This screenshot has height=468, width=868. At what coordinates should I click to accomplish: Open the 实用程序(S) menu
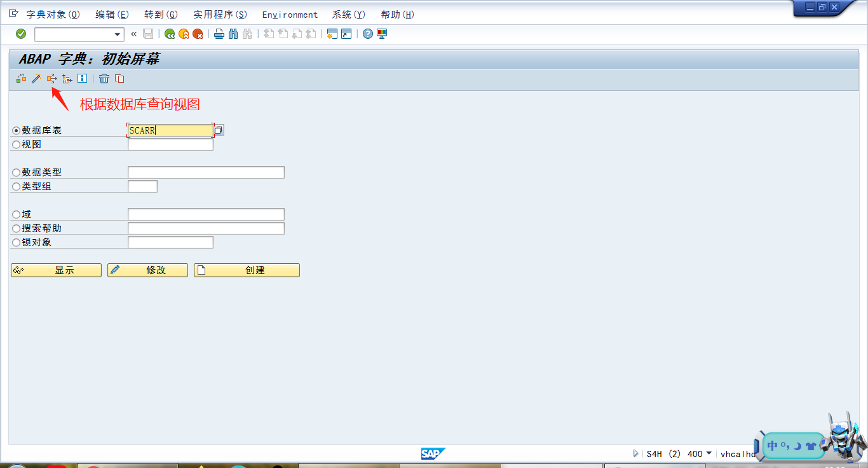220,15
